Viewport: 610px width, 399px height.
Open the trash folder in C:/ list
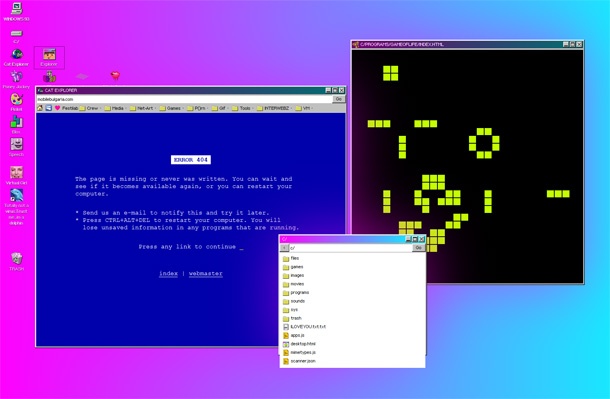pyautogui.click(x=292, y=318)
